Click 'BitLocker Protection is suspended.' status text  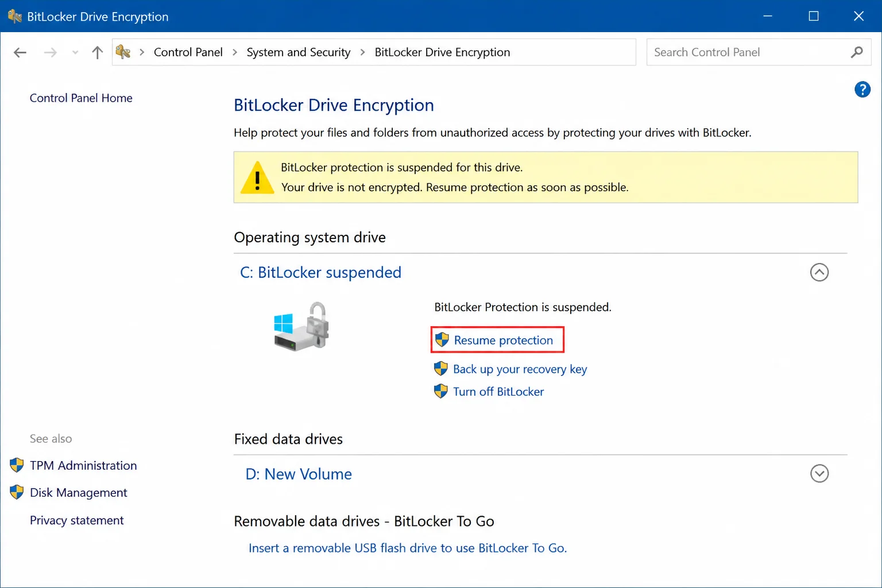pyautogui.click(x=523, y=307)
